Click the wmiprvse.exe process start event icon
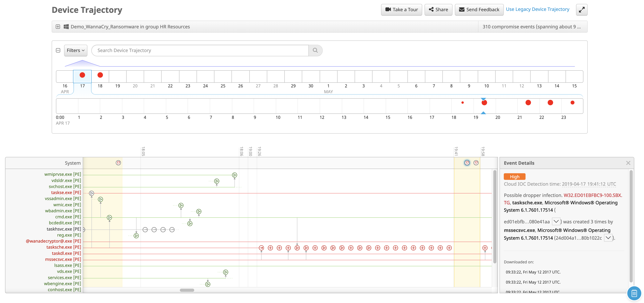 (234, 175)
